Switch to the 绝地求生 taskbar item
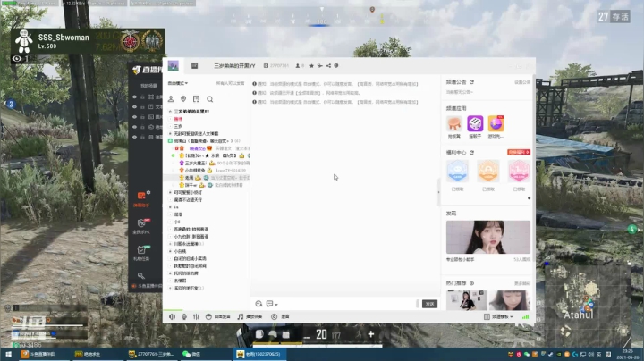This screenshot has height=361, width=644. [x=97, y=354]
